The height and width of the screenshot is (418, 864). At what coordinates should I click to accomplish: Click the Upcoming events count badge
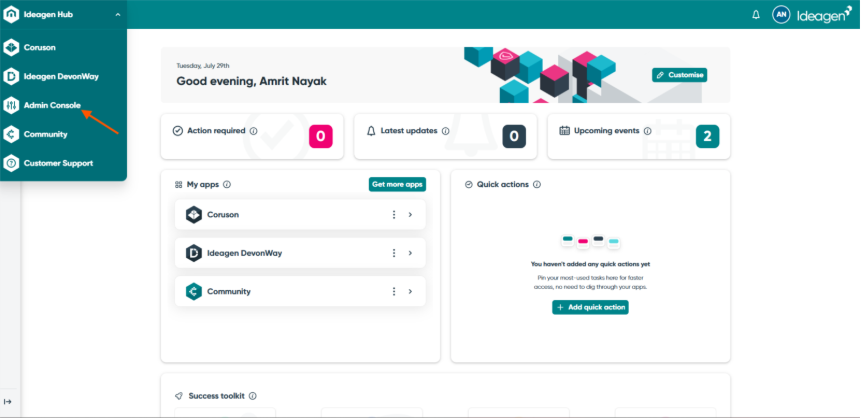click(x=708, y=137)
